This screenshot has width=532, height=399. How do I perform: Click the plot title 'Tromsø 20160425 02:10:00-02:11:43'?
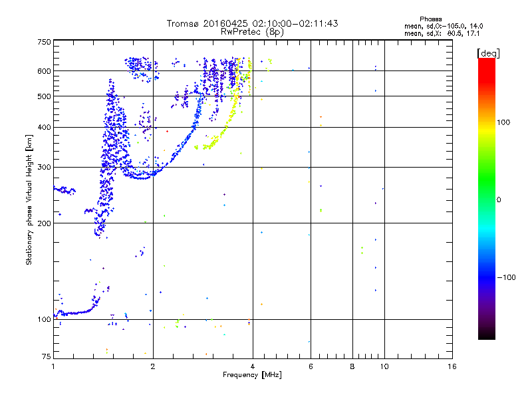click(252, 23)
